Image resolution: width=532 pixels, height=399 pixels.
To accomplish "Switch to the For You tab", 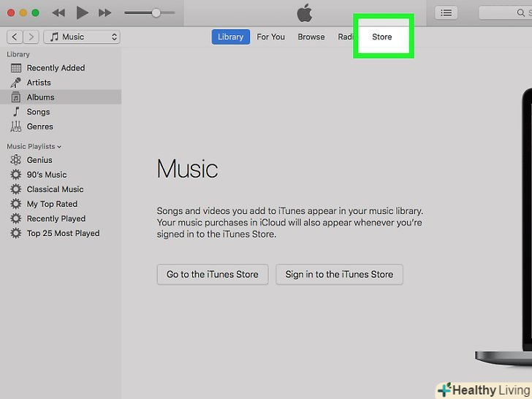I will pos(270,37).
